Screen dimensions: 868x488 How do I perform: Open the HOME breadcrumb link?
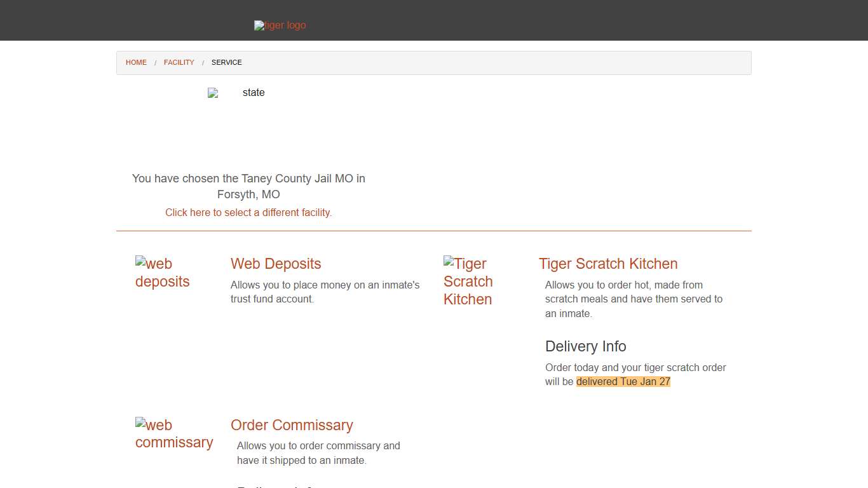(136, 62)
